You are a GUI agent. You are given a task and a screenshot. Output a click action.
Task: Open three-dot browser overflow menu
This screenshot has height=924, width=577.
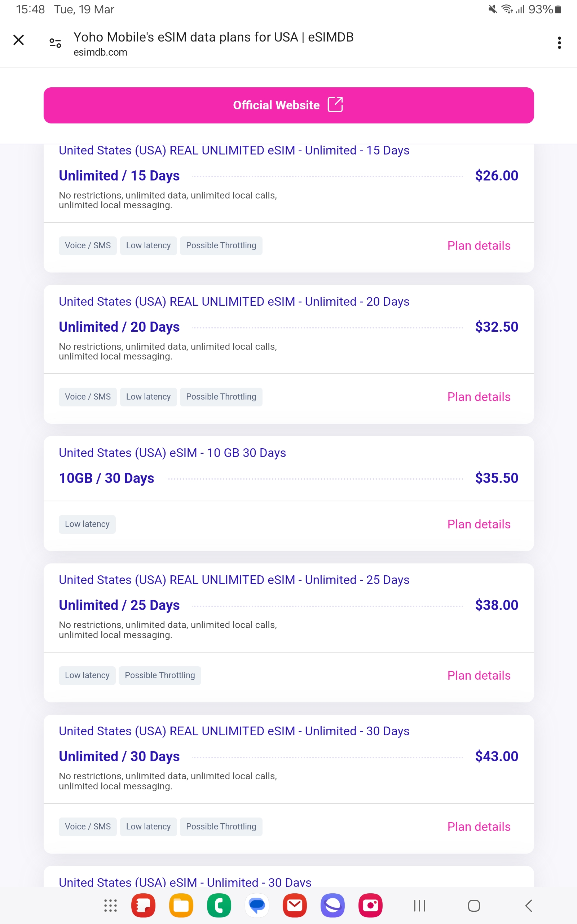click(x=559, y=43)
